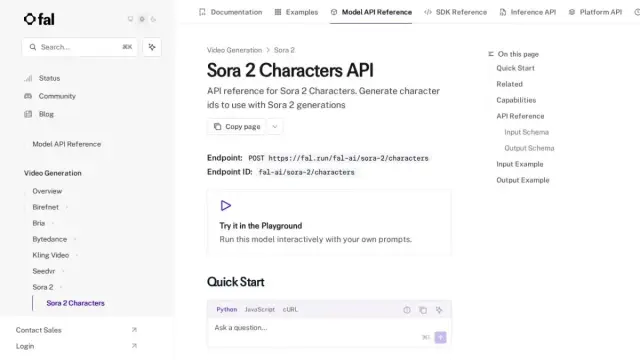Select the endpoint URL code text

coord(348,158)
